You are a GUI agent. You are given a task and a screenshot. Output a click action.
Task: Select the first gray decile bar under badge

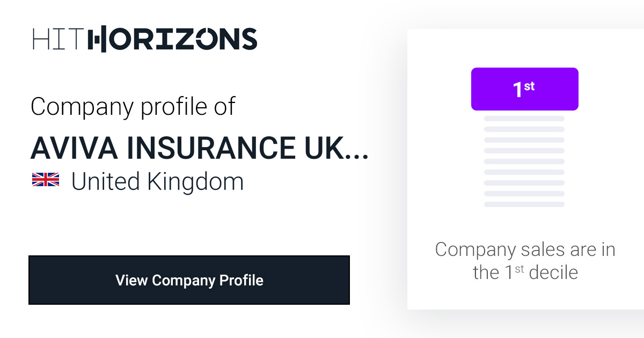(x=524, y=119)
